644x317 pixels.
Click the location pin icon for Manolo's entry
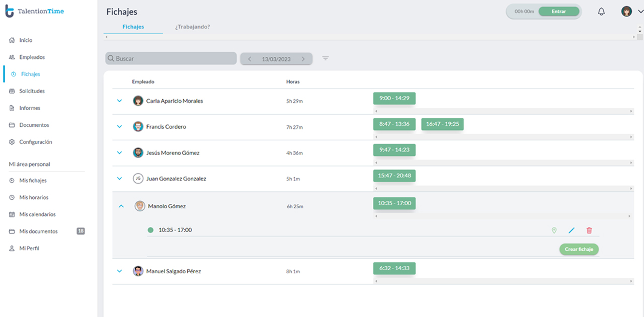pos(554,230)
